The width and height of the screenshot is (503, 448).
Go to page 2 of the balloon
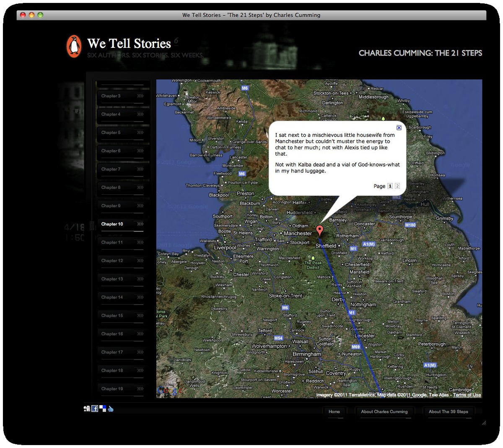point(397,186)
